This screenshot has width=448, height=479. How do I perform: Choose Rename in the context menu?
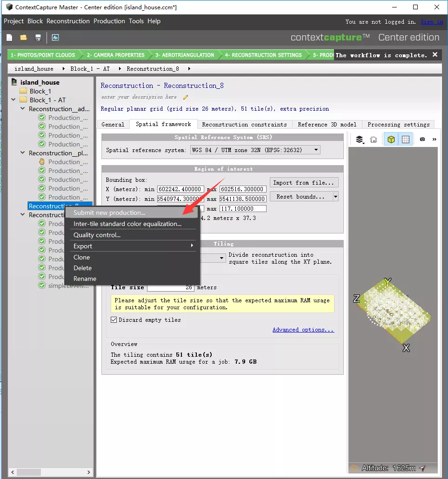tap(132, 279)
